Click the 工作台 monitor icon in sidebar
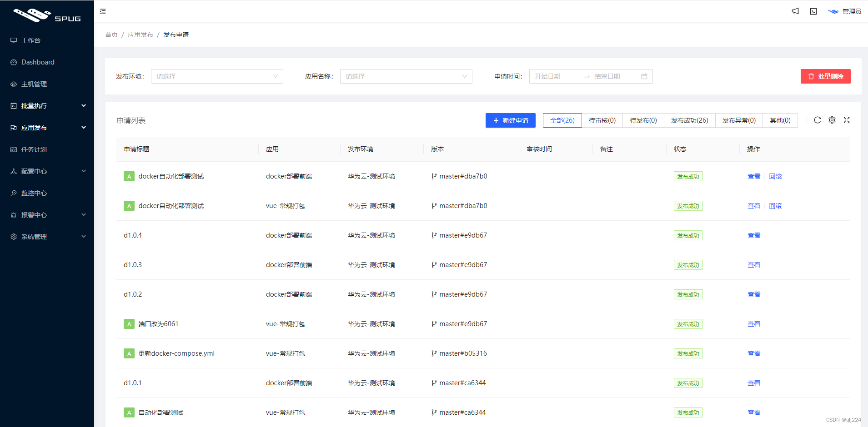Screen dimensions: 868x427 pos(14,40)
